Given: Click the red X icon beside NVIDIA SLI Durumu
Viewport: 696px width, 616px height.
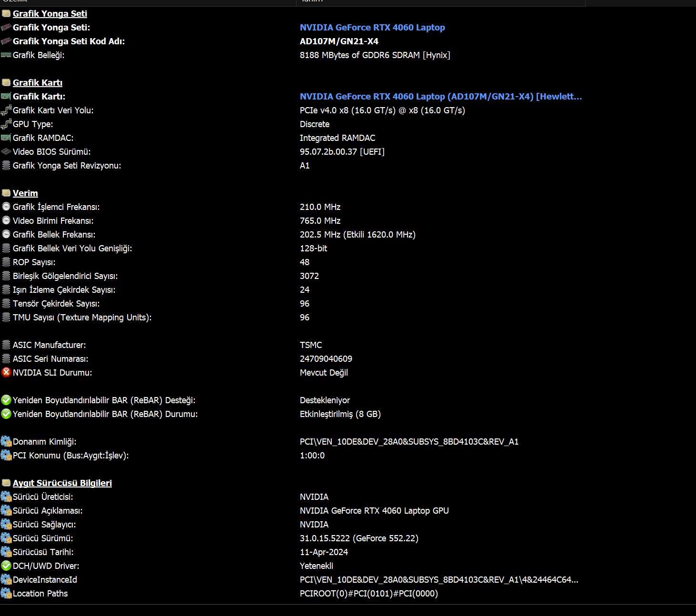Looking at the screenshot, I should [6, 373].
